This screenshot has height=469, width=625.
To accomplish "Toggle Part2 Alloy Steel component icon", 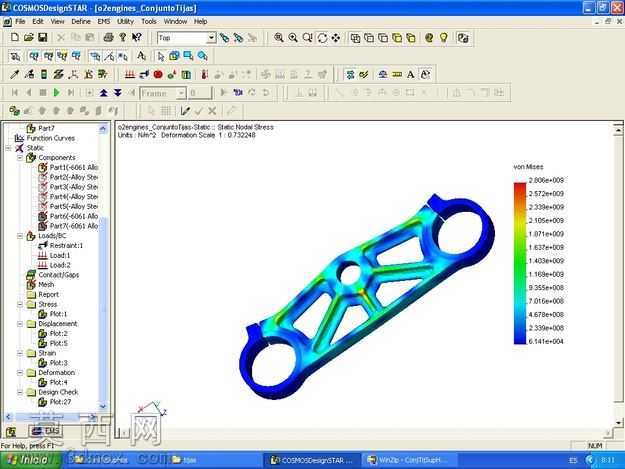I will coord(43,177).
